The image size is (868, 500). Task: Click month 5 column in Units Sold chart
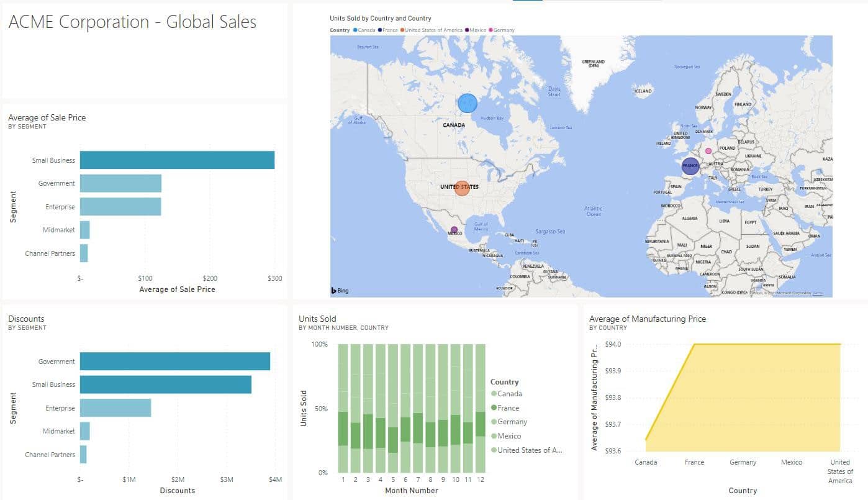(x=393, y=408)
